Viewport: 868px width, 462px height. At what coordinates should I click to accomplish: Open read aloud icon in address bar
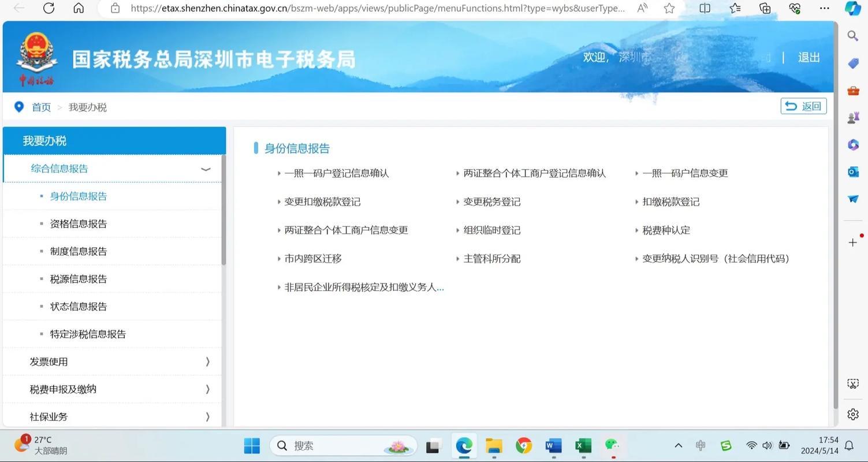click(642, 8)
